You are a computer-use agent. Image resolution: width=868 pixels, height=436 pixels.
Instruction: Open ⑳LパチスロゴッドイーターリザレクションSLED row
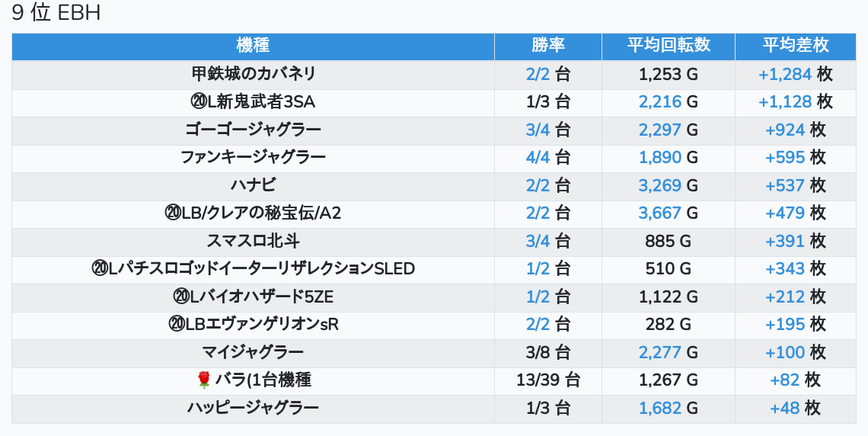[253, 268]
